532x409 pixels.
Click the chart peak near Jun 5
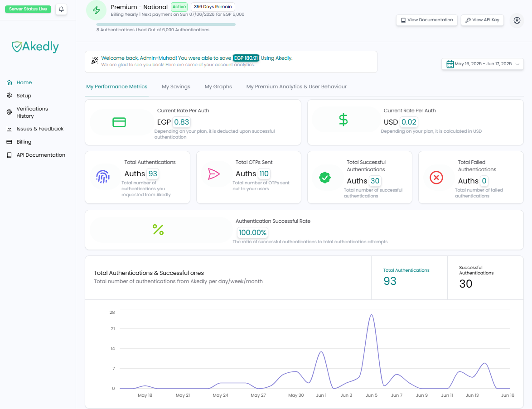coord(372,315)
